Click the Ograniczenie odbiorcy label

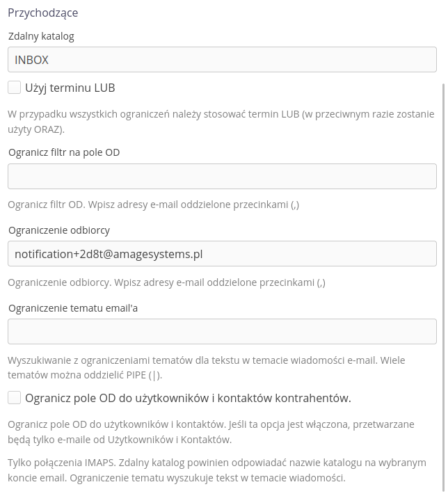(x=59, y=230)
